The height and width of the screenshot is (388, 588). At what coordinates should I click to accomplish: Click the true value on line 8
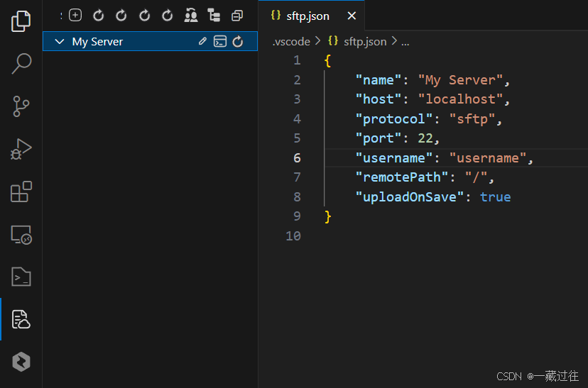coord(496,197)
